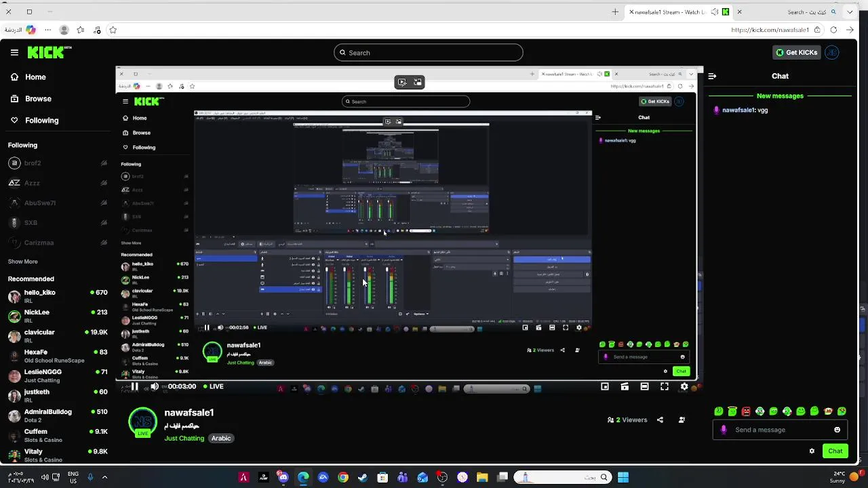Open recommended channel Cuffem in the main sidebar
The image size is (868, 488).
click(58, 435)
